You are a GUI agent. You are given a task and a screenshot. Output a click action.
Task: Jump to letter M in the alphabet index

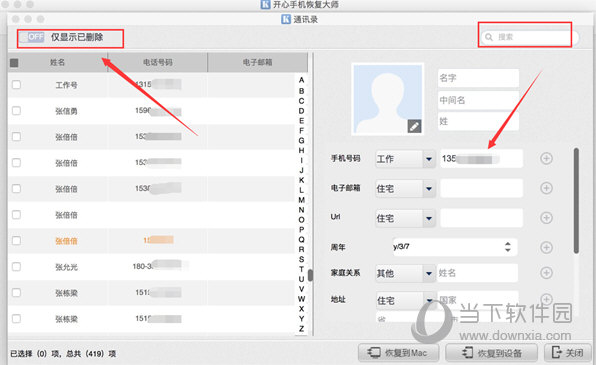coord(301,200)
